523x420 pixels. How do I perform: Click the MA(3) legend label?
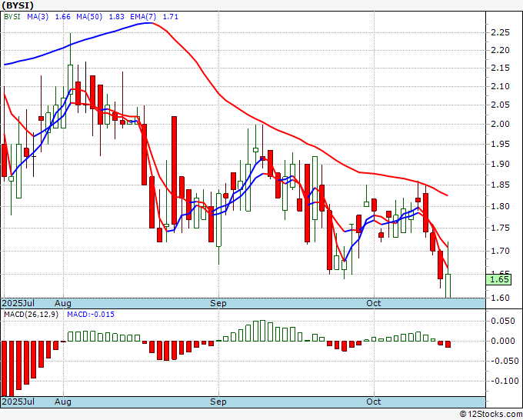pyautogui.click(x=38, y=17)
